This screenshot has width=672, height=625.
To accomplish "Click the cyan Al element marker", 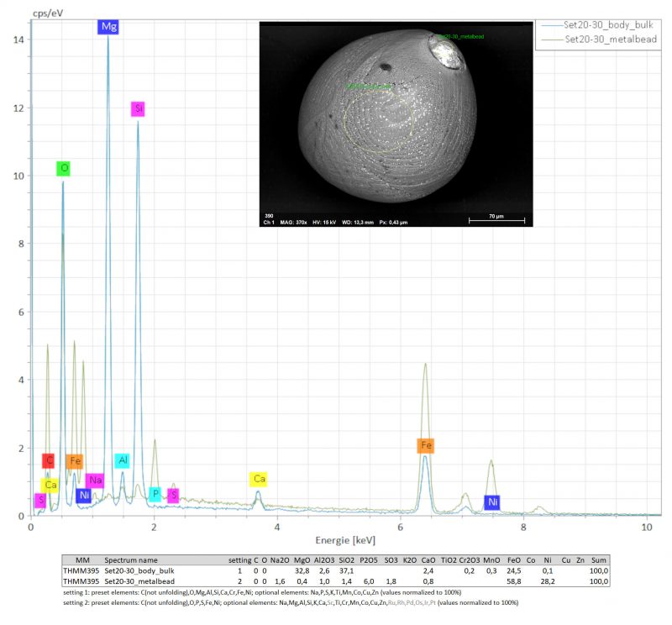I will coord(123,460).
